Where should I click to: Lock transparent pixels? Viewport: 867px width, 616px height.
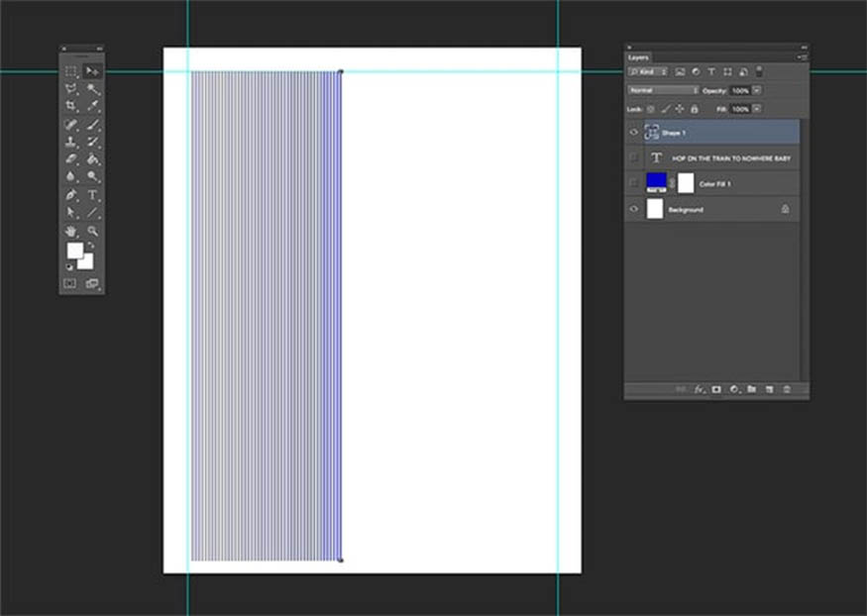651,109
